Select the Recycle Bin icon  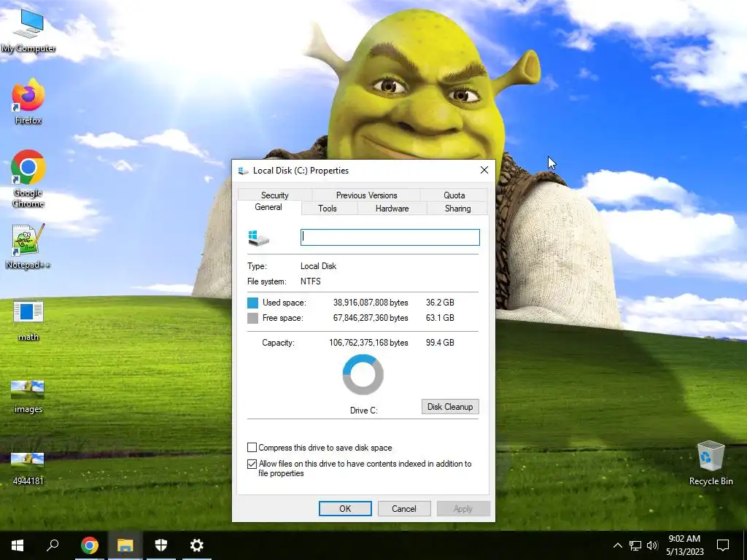(x=711, y=463)
